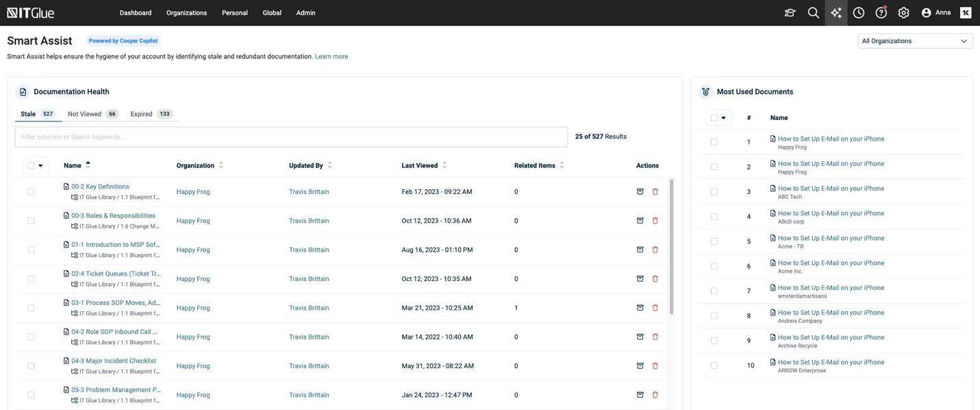Expand the select-all dropdown in Most Used Documents
This screenshot has height=410, width=980.
pos(723,118)
